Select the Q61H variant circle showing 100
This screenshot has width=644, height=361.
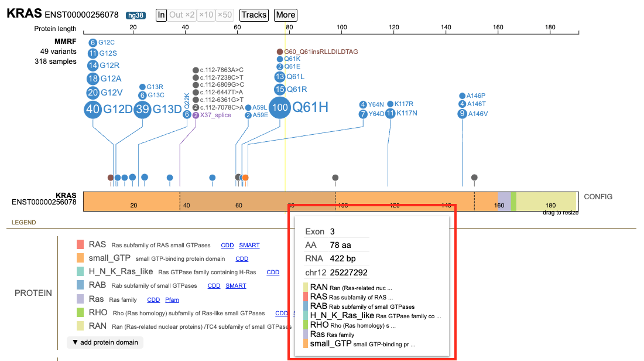click(280, 107)
